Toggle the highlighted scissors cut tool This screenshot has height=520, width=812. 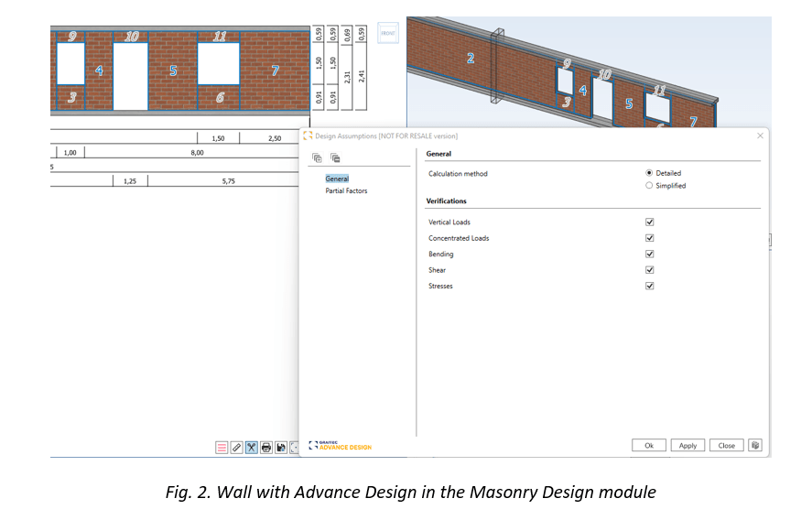point(251,448)
